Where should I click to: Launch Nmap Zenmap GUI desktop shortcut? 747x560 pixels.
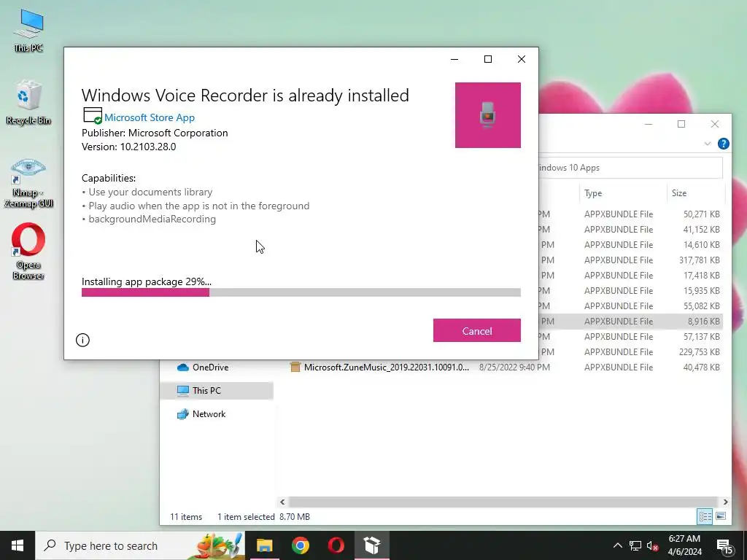click(28, 183)
